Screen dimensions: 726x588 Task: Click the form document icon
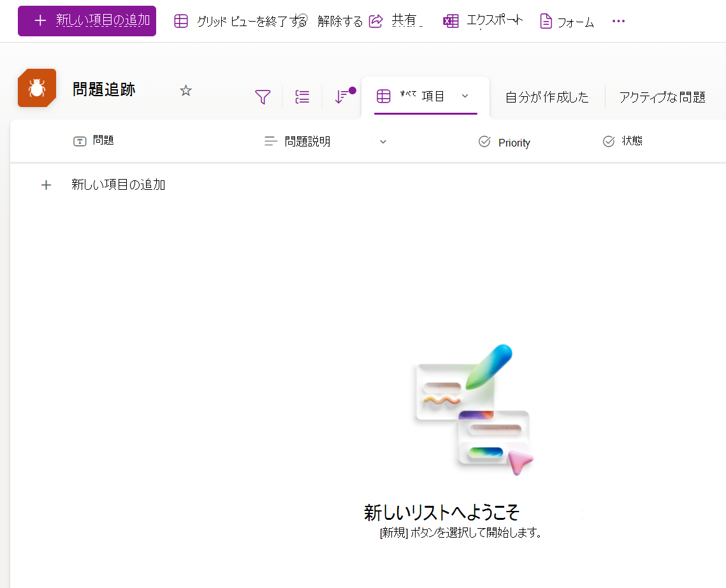coord(546,21)
